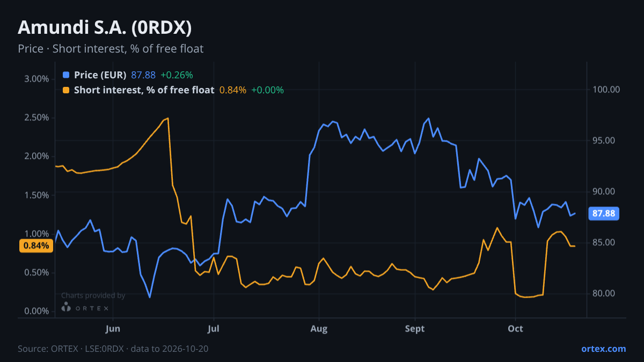This screenshot has width=644, height=362.
Task: Click the 2.50% left axis label
Action: pos(37,117)
